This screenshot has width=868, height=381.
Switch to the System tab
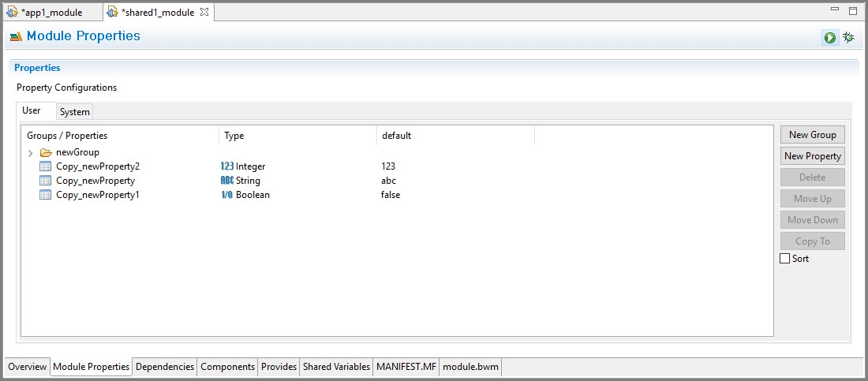[75, 112]
